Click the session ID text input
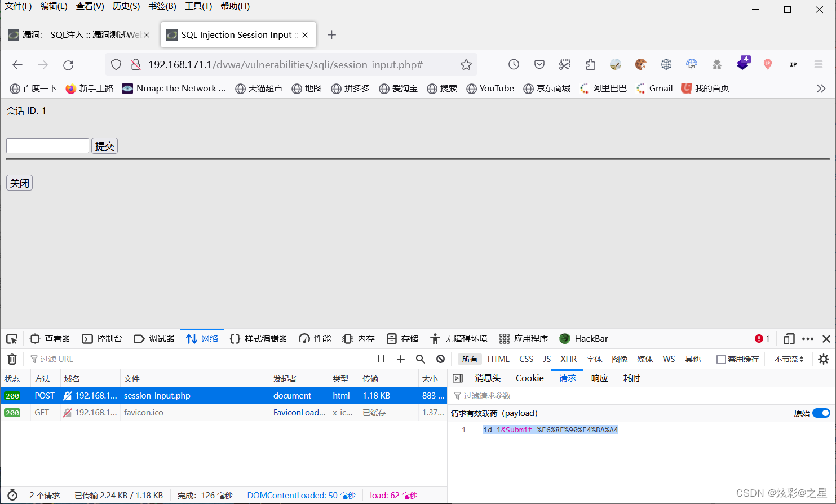The height and width of the screenshot is (504, 836). pos(47,146)
